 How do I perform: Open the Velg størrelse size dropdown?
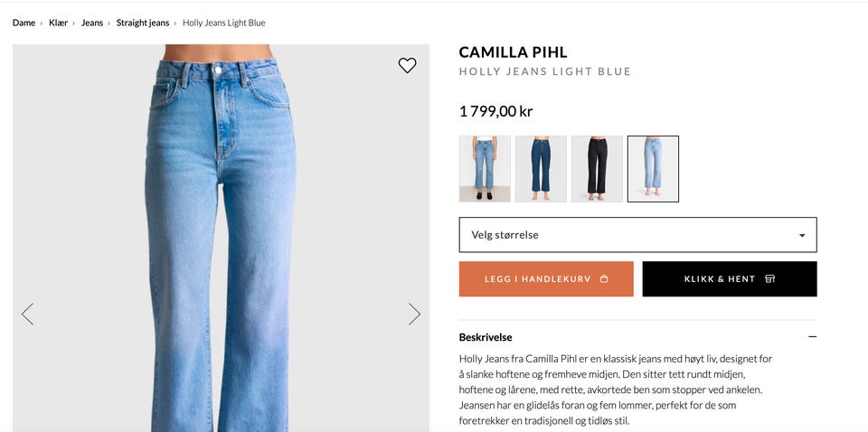637,235
